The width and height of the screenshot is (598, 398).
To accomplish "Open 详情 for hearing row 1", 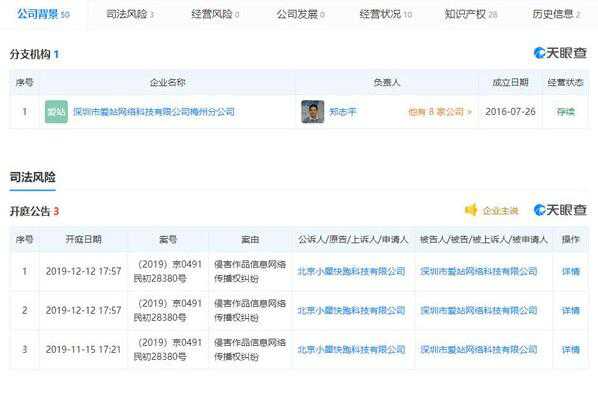I will (571, 271).
